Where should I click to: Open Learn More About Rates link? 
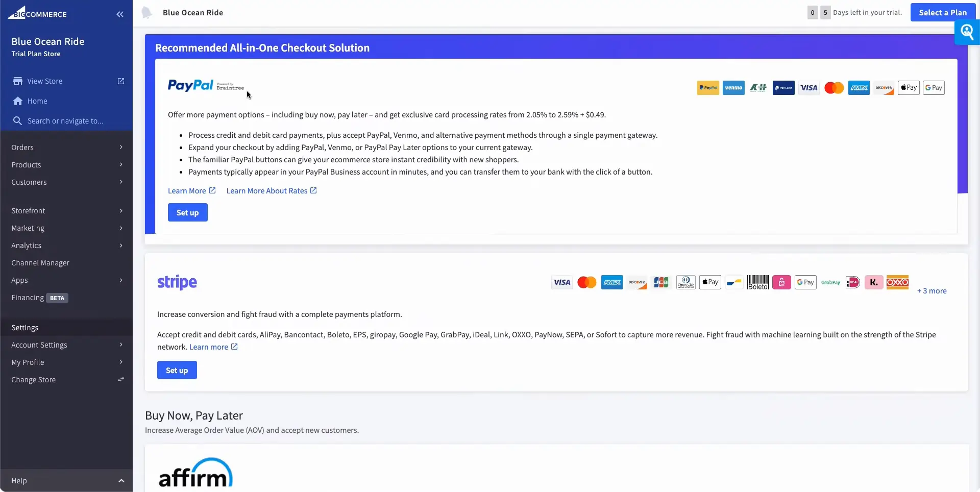coord(272,190)
